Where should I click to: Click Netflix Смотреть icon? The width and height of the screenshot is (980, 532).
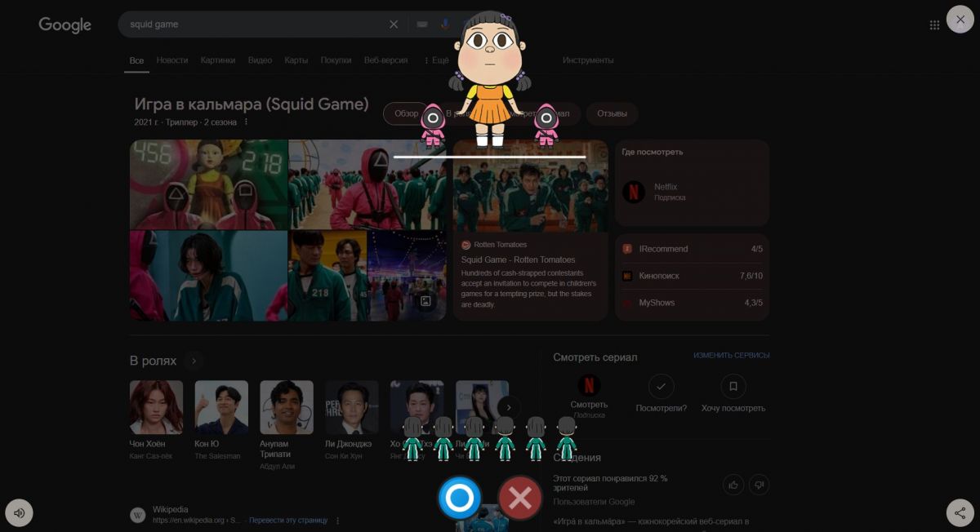pyautogui.click(x=589, y=385)
